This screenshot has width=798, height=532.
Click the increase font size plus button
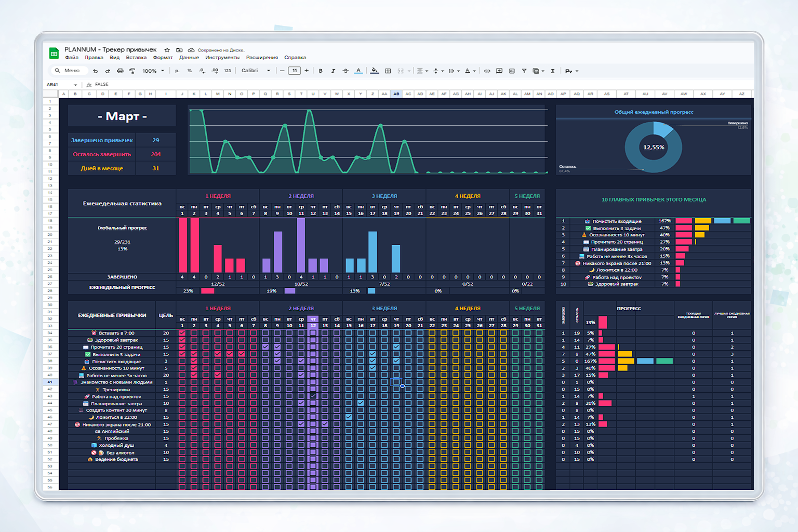(x=307, y=71)
